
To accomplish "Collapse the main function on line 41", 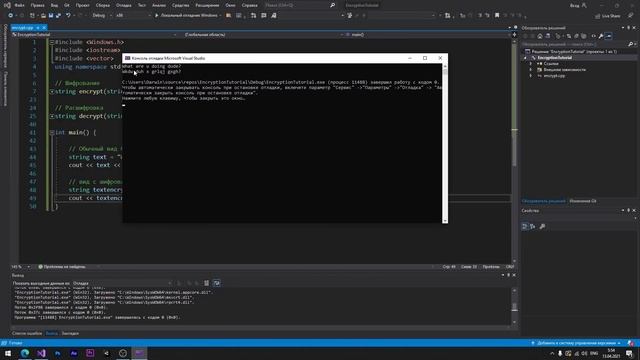I will 52,133.
